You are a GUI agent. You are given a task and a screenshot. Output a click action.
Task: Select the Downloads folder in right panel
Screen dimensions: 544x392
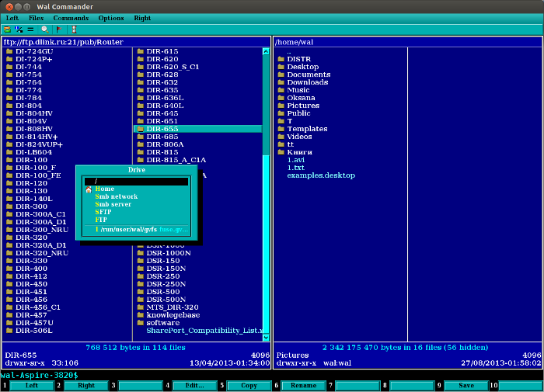click(x=308, y=82)
